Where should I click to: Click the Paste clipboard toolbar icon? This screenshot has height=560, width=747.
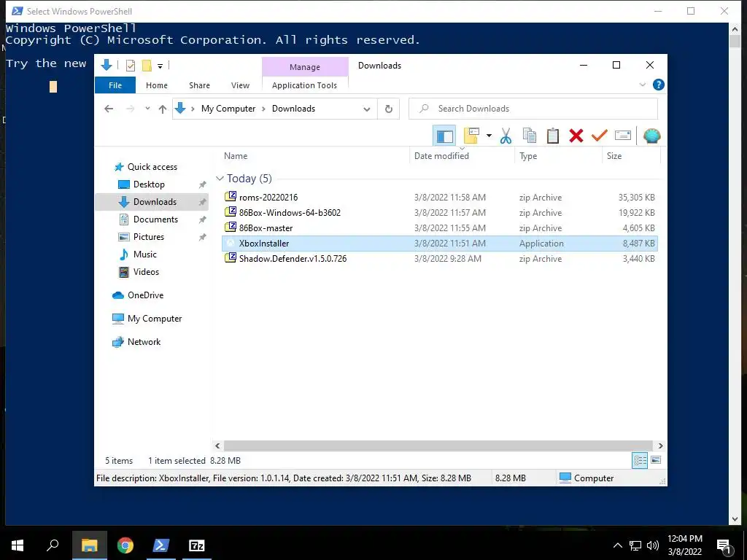tap(553, 136)
